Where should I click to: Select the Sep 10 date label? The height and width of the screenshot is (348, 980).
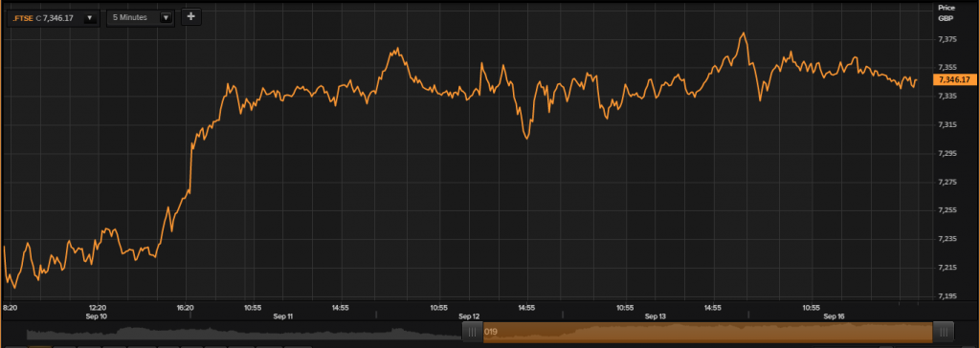pyautogui.click(x=97, y=316)
